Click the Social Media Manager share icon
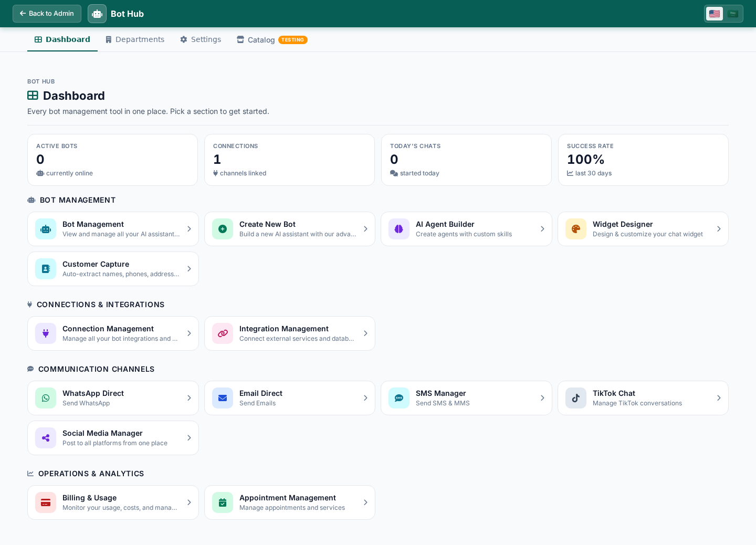 46,438
